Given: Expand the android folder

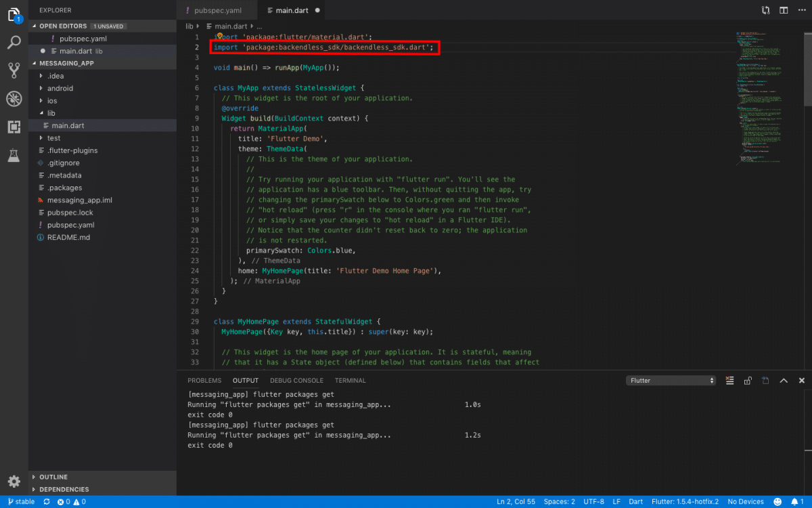Looking at the screenshot, I should tap(60, 88).
